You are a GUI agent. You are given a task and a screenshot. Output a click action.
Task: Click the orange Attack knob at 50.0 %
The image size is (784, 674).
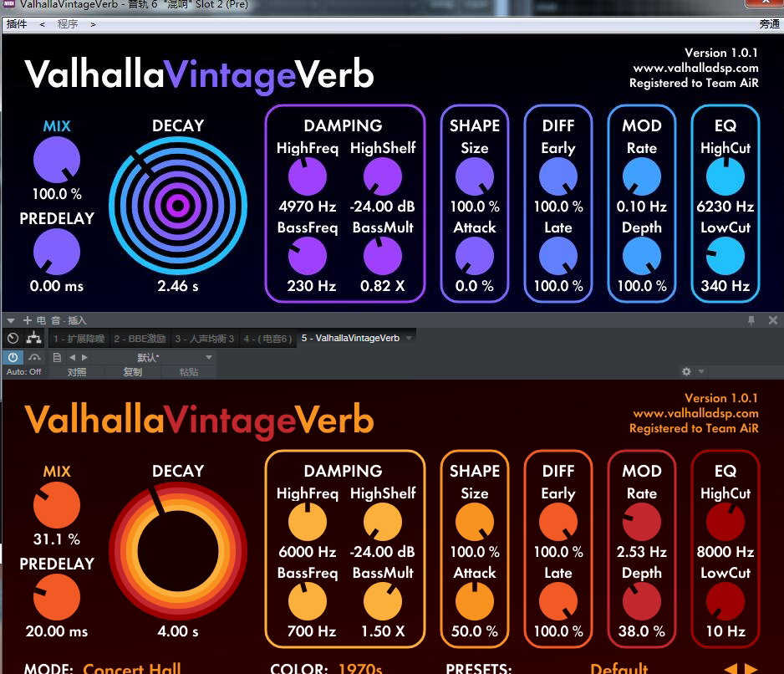tap(475, 601)
